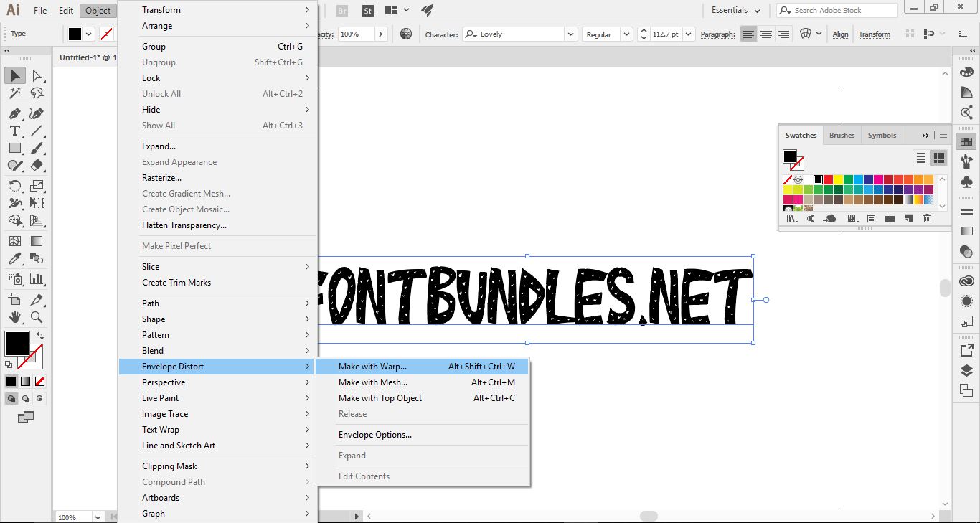Select the Eraser tool
This screenshot has width=980, height=523.
[37, 165]
